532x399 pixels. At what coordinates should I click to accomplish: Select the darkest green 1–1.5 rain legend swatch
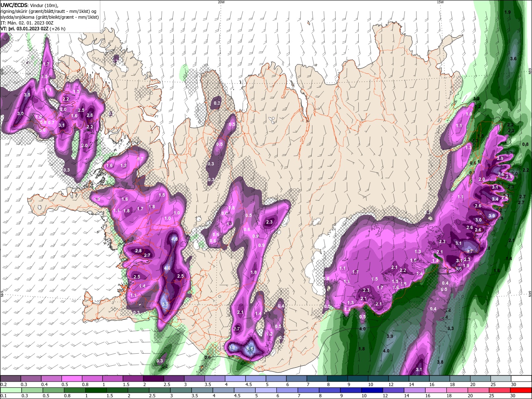point(95,390)
